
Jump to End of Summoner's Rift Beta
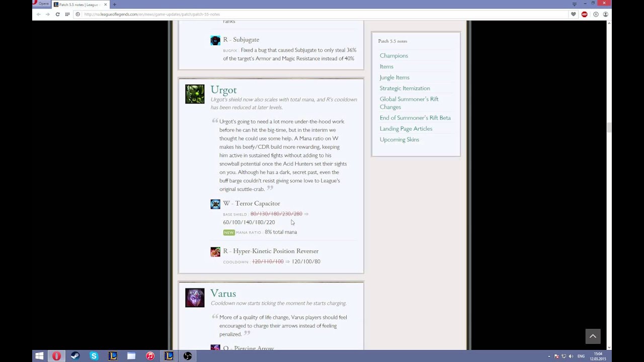pos(415,118)
